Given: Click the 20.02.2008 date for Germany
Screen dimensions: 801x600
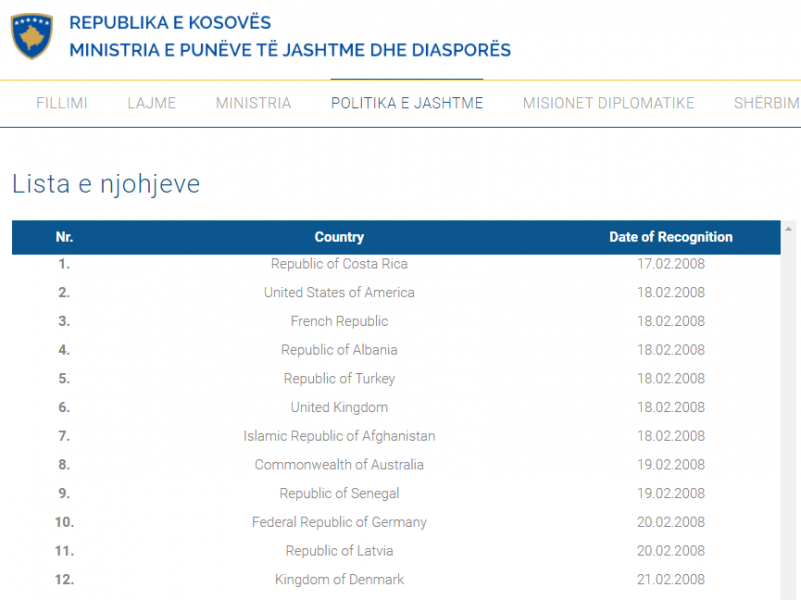Looking at the screenshot, I should point(671,522).
